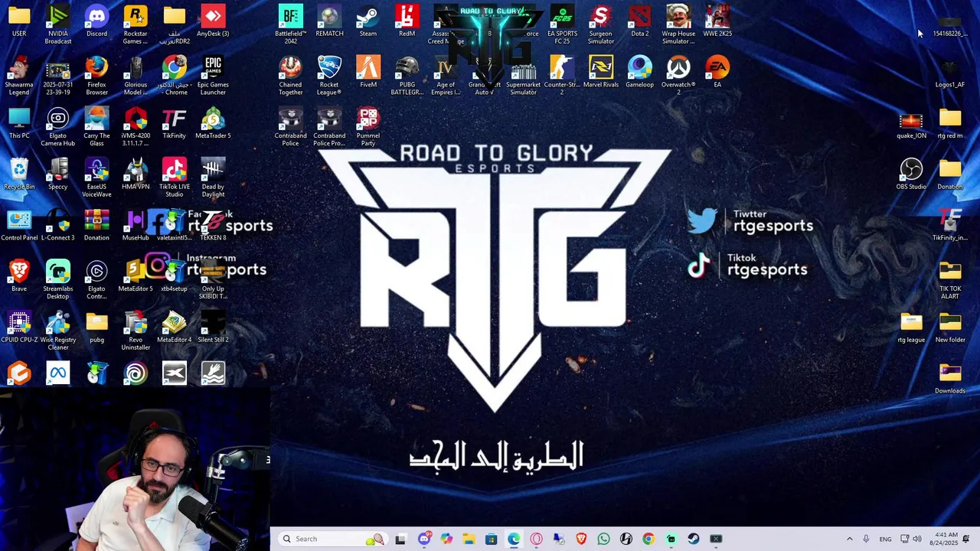Select the TIK TOK ALART folder
Image resolution: width=980 pixels, height=551 pixels.
pyautogui.click(x=950, y=279)
